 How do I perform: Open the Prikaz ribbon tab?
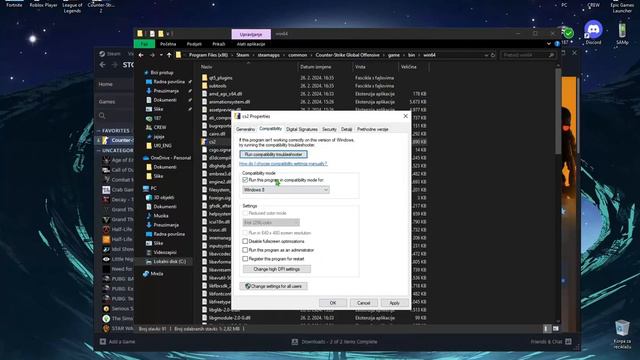pyautogui.click(x=219, y=44)
